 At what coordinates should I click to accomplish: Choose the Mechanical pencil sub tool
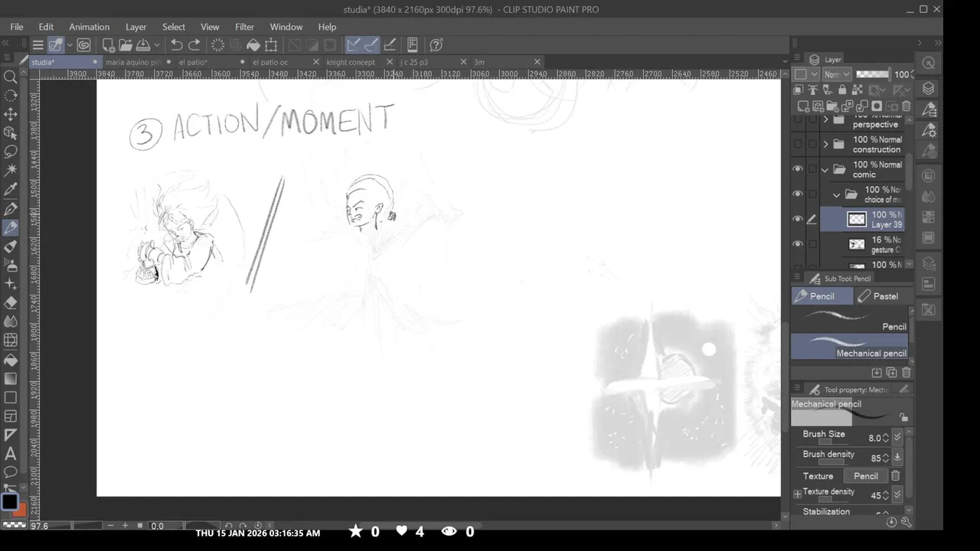pyautogui.click(x=850, y=347)
